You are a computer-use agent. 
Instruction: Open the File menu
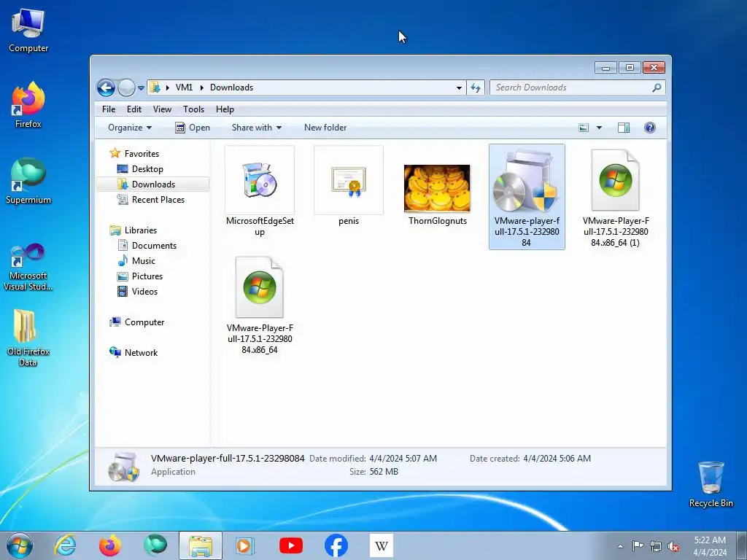[109, 109]
